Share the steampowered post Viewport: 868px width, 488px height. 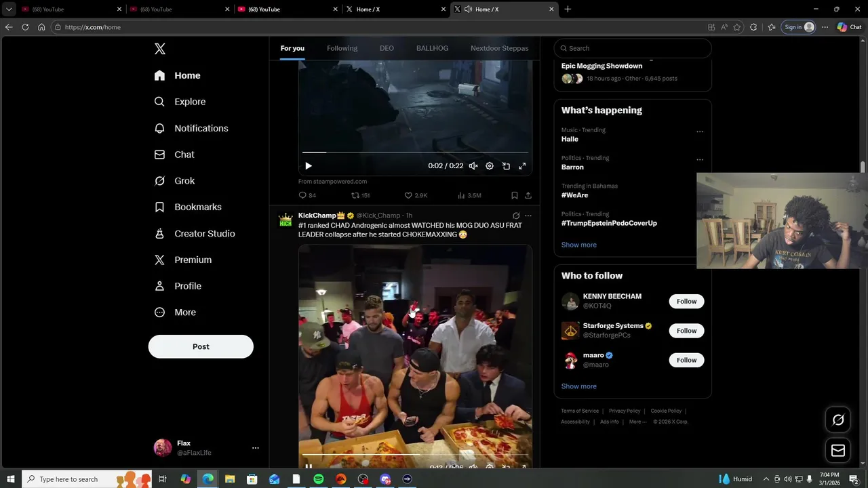tap(528, 195)
